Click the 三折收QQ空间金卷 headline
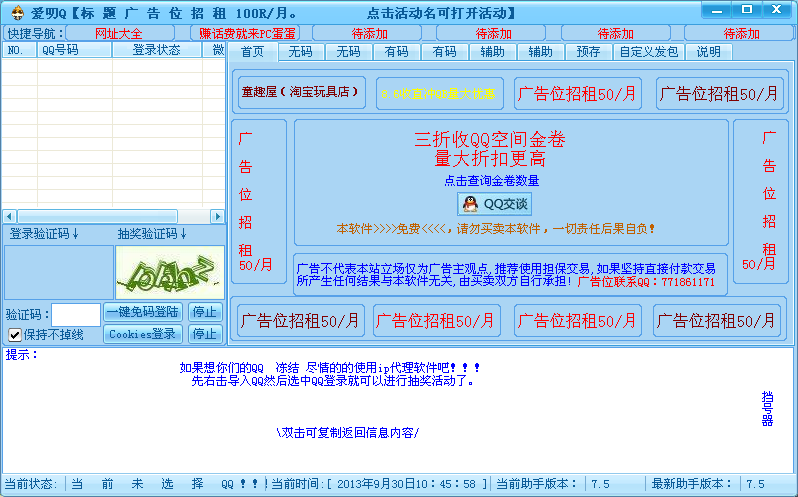Screen dimensions: 798x497 click(490, 139)
